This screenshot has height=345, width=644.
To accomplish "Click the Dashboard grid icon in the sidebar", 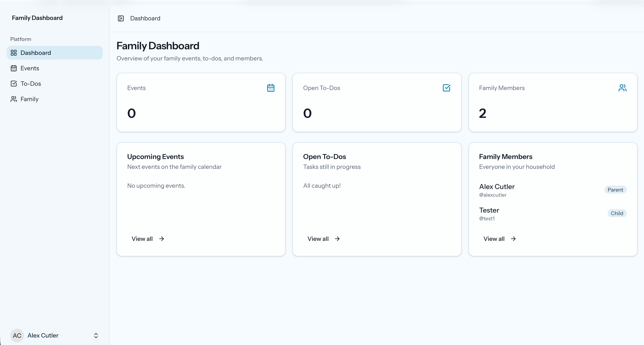I will 14,53.
